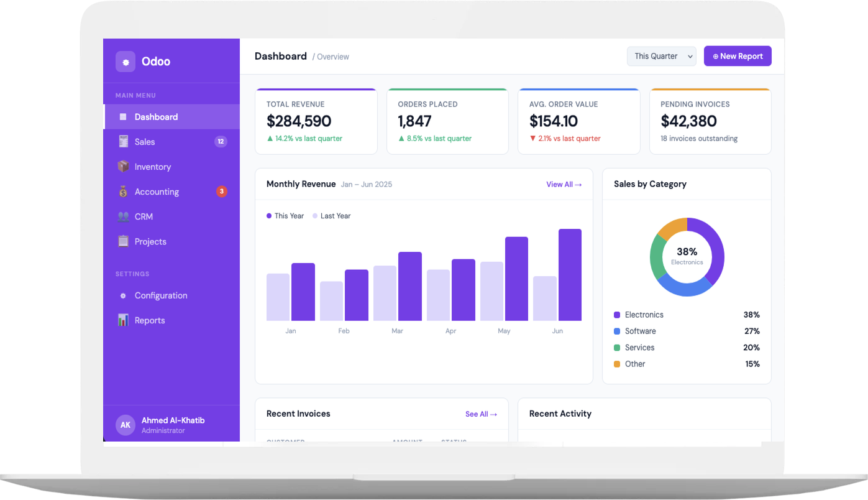The image size is (868, 500).
Task: Click the May this-year revenue bar
Action: (516, 279)
